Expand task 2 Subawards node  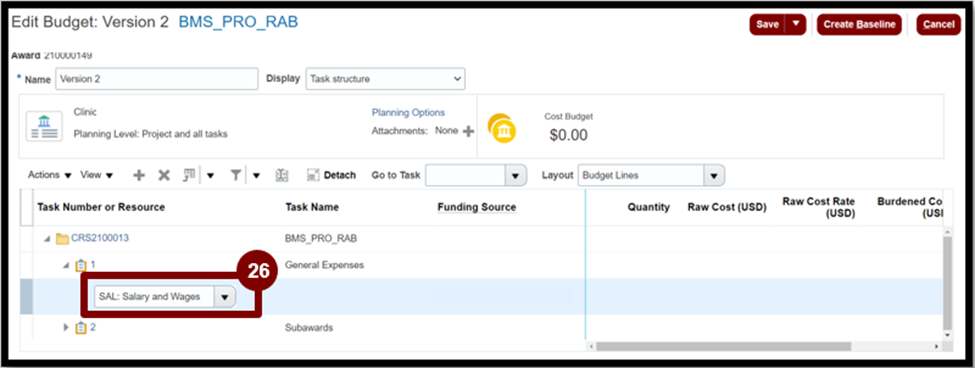[67, 328]
